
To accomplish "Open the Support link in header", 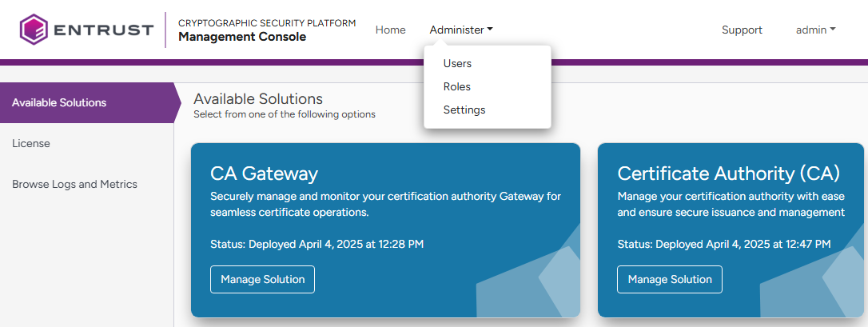I will 742,30.
